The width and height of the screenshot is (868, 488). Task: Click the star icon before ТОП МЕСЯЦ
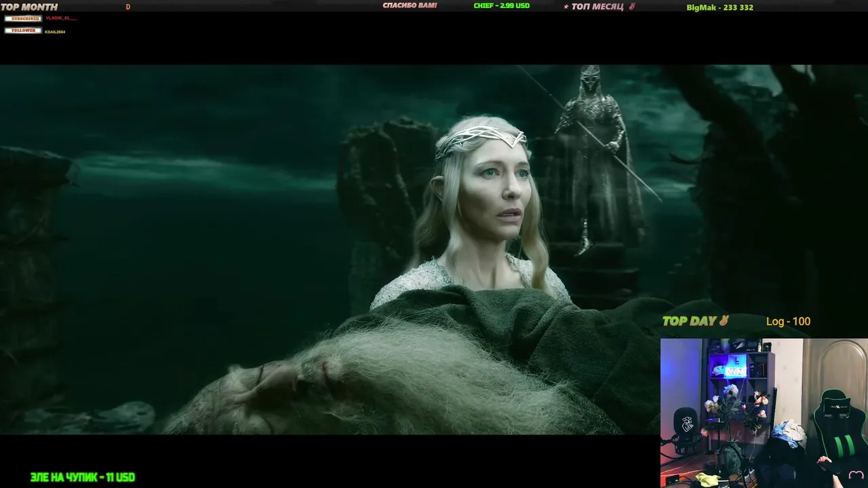(x=566, y=7)
